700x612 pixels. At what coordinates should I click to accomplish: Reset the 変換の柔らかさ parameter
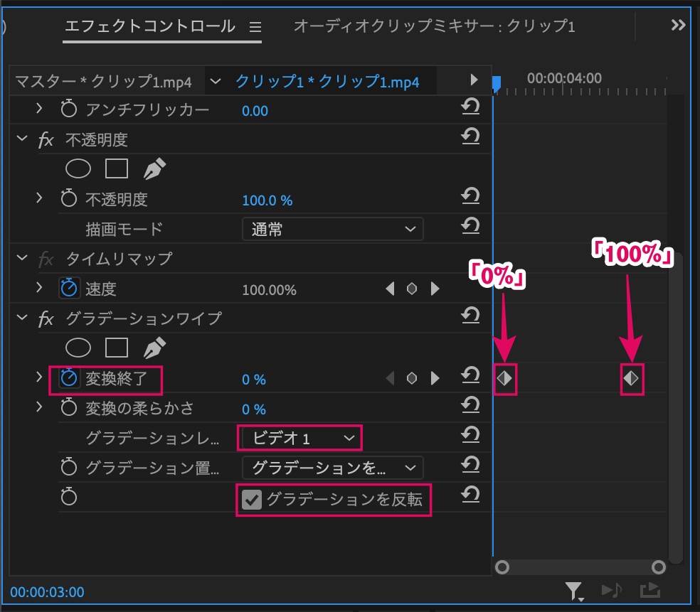coord(470,405)
